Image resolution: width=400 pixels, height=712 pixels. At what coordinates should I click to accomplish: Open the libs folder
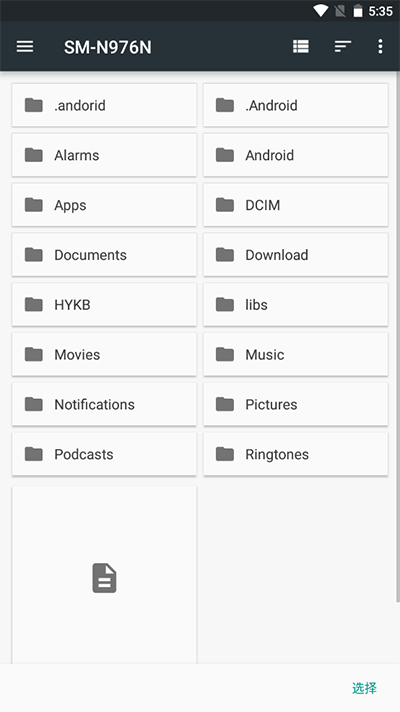click(x=296, y=304)
